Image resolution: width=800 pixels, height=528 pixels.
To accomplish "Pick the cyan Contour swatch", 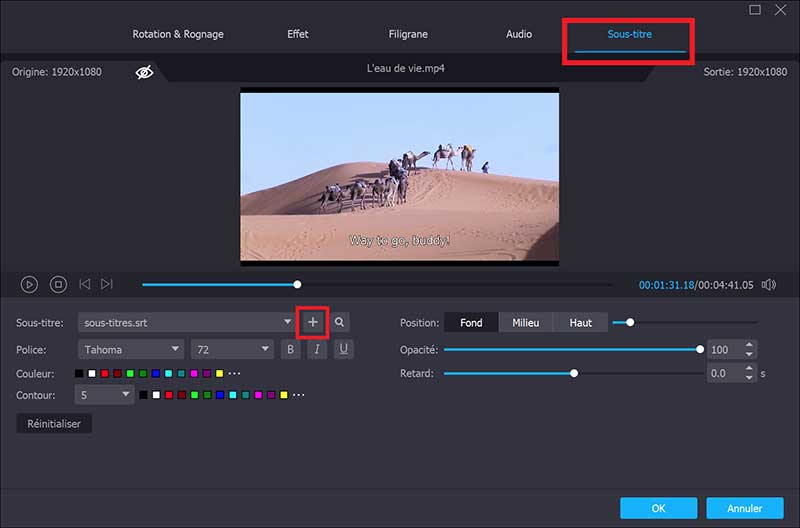I will coord(233,395).
